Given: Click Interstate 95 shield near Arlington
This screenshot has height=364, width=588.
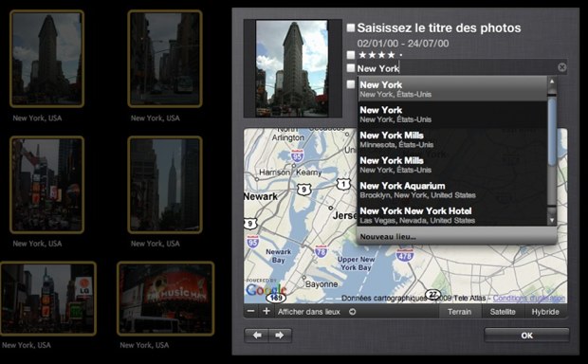Looking at the screenshot, I should pos(297,155).
